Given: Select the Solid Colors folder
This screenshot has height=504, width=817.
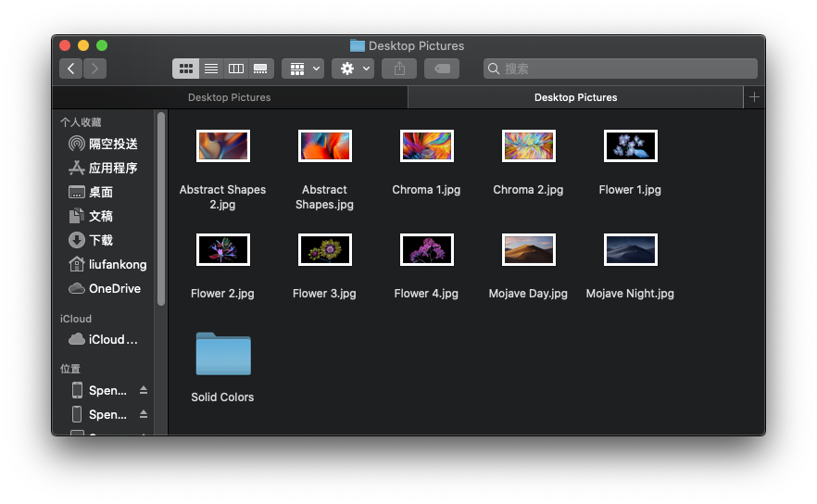Looking at the screenshot, I should (x=223, y=354).
